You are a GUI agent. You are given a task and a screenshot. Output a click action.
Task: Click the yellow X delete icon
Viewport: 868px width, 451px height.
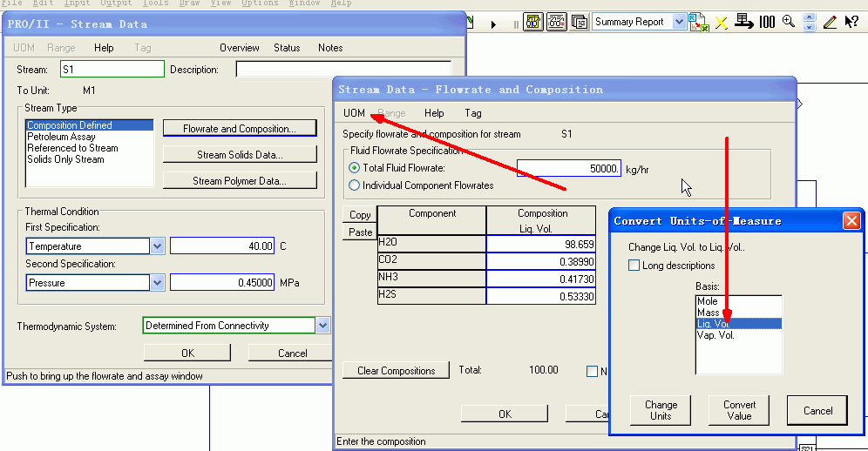point(721,23)
